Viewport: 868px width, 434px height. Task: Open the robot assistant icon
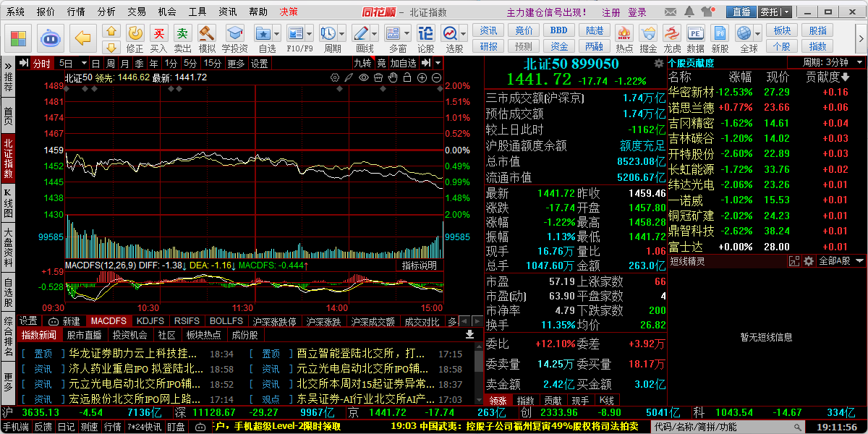click(51, 38)
